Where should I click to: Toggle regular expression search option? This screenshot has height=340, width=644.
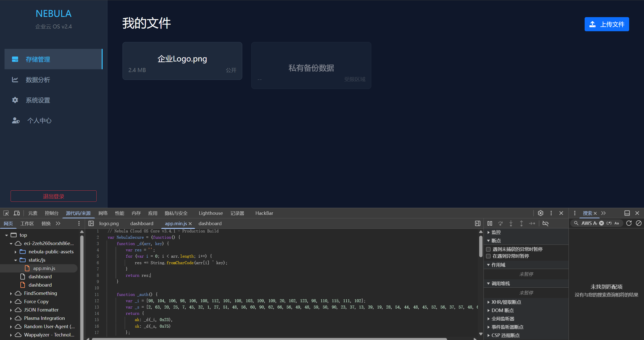tap(609, 223)
